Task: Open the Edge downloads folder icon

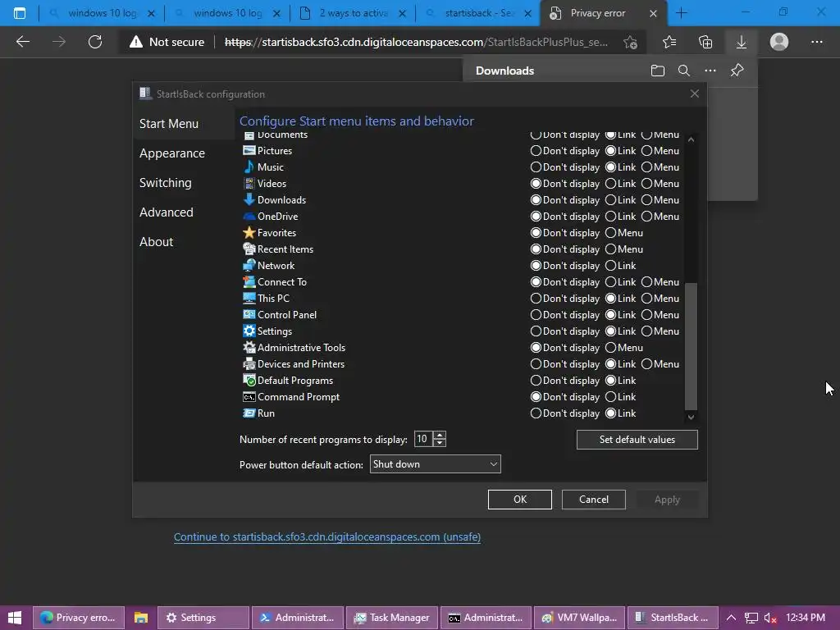Action: [658, 71]
